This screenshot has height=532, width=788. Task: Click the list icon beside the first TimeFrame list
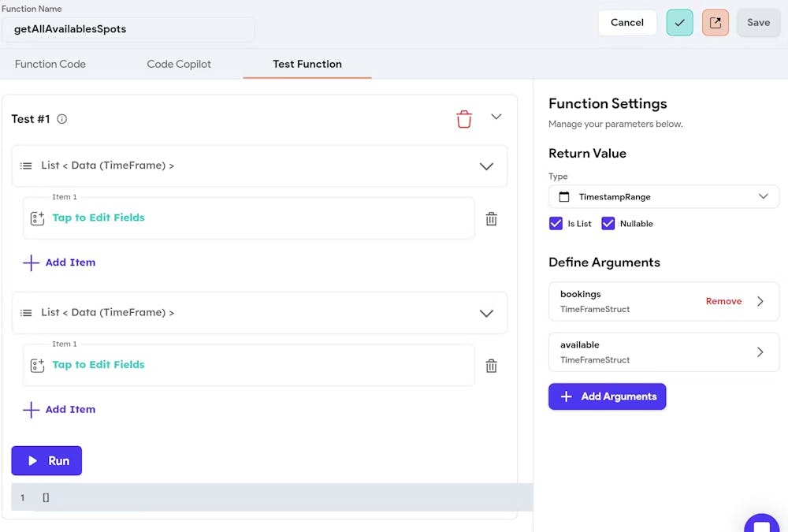(x=28, y=166)
